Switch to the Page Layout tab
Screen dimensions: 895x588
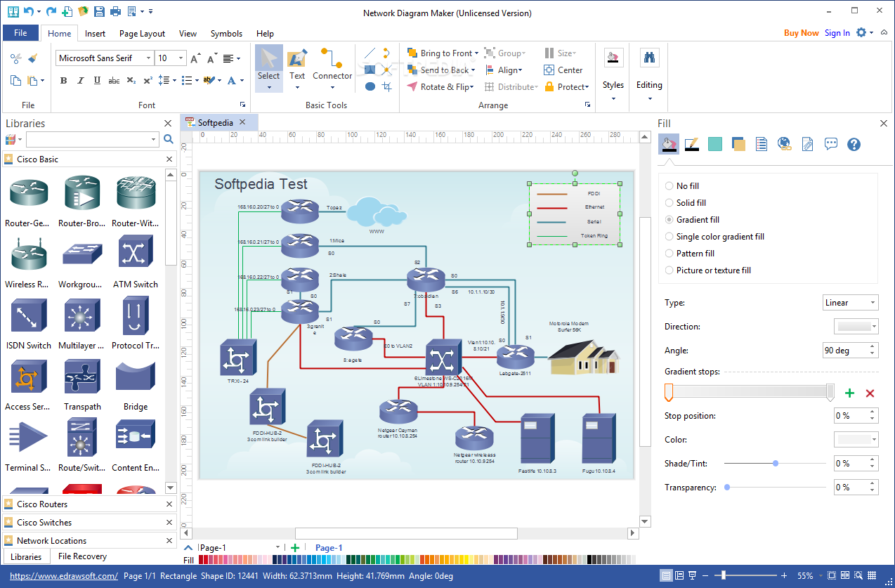142,33
